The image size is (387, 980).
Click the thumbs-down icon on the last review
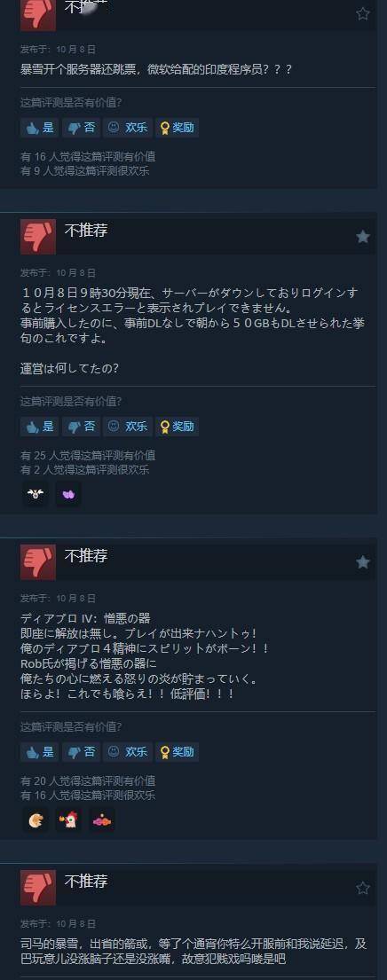[x=38, y=888]
